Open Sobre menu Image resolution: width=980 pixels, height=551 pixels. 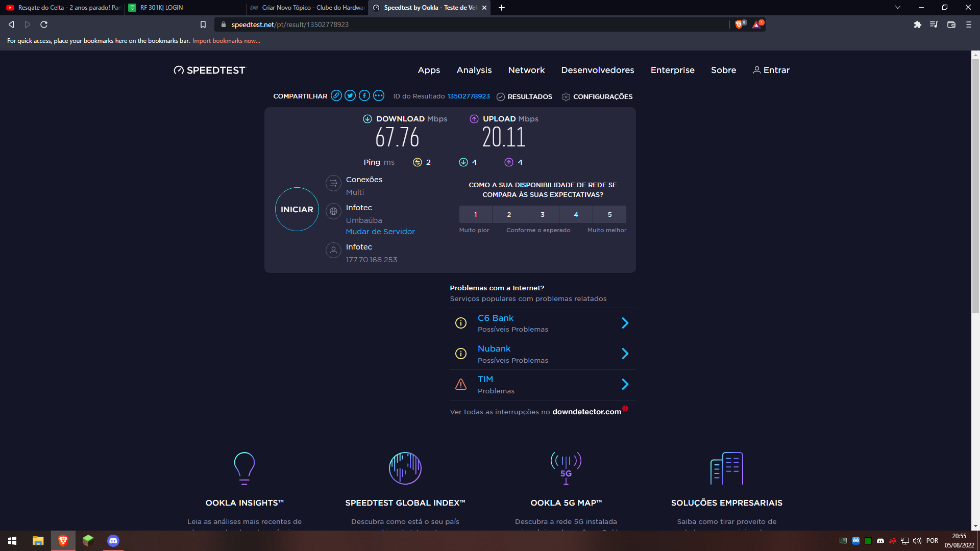[x=723, y=70]
